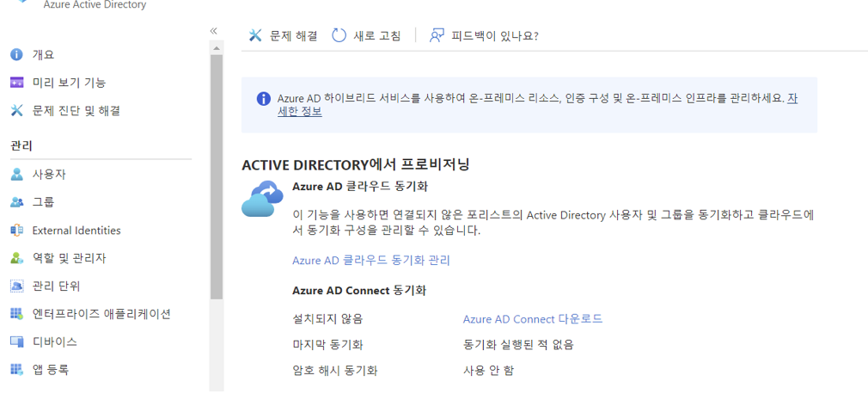Click the External Identities icon

[17, 230]
